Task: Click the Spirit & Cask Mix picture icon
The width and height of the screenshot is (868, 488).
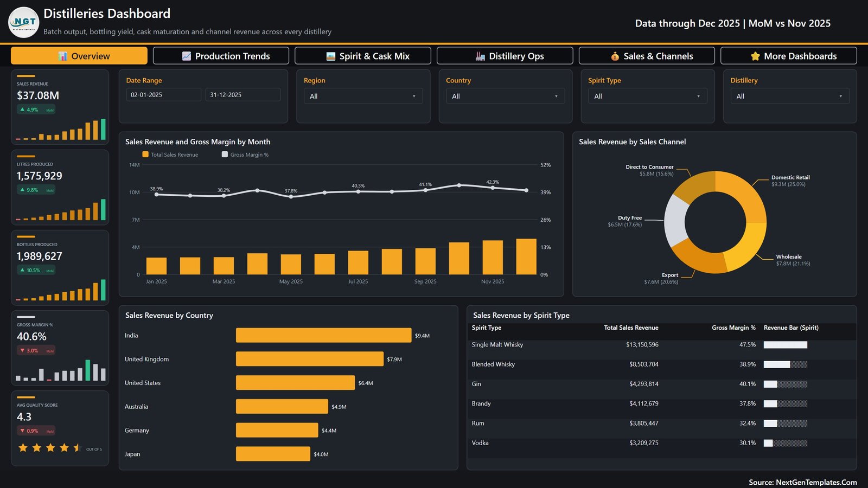Action: point(331,56)
